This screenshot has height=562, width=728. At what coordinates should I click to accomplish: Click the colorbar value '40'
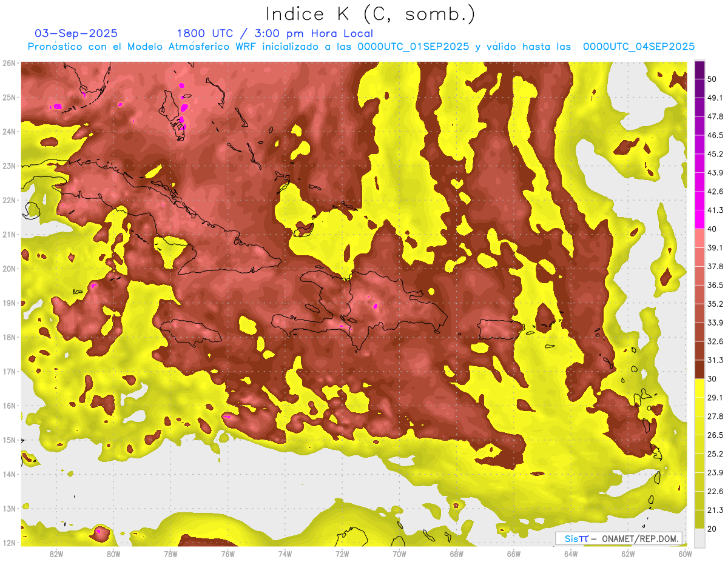tap(712, 229)
